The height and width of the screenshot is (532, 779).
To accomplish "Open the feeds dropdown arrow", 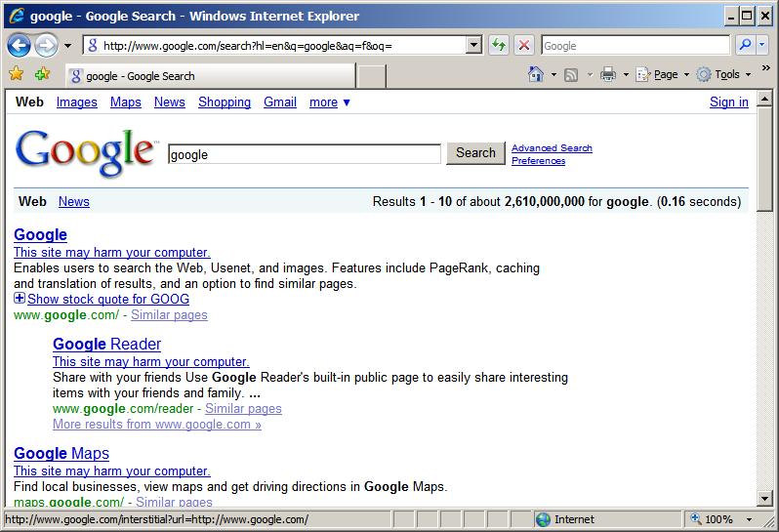I will point(591,75).
